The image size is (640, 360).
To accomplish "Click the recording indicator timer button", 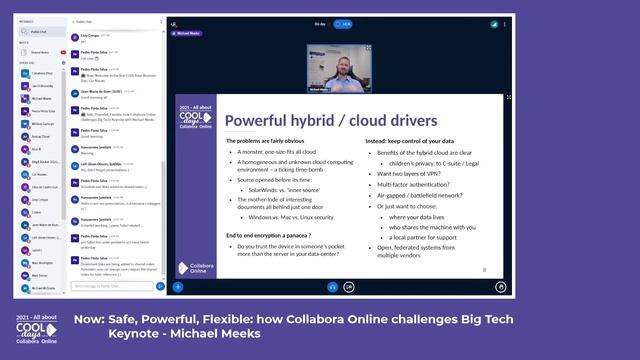I will (x=343, y=24).
